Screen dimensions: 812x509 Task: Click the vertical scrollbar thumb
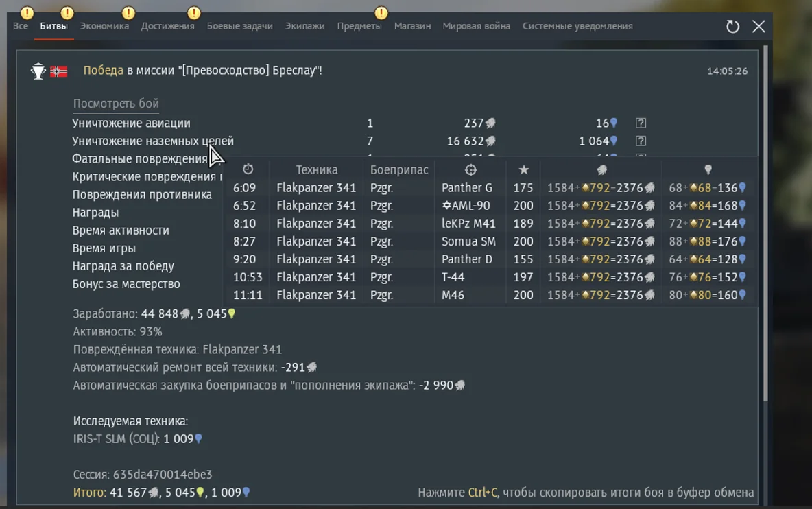tap(765, 223)
